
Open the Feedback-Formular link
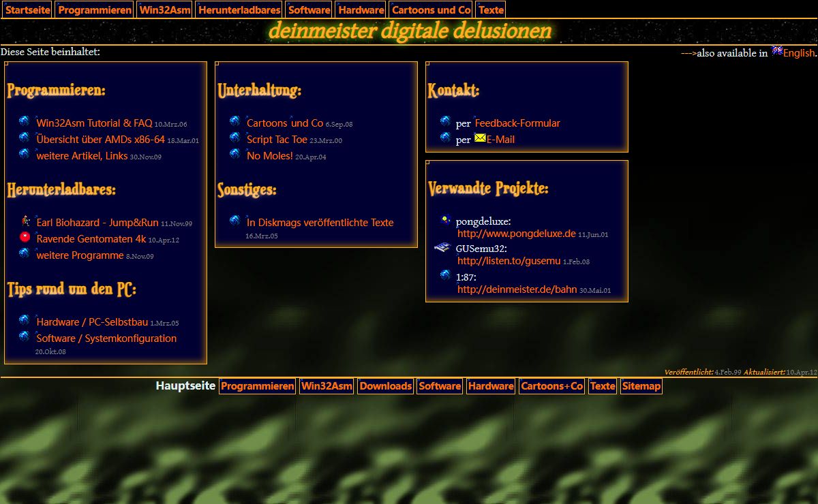click(x=517, y=123)
